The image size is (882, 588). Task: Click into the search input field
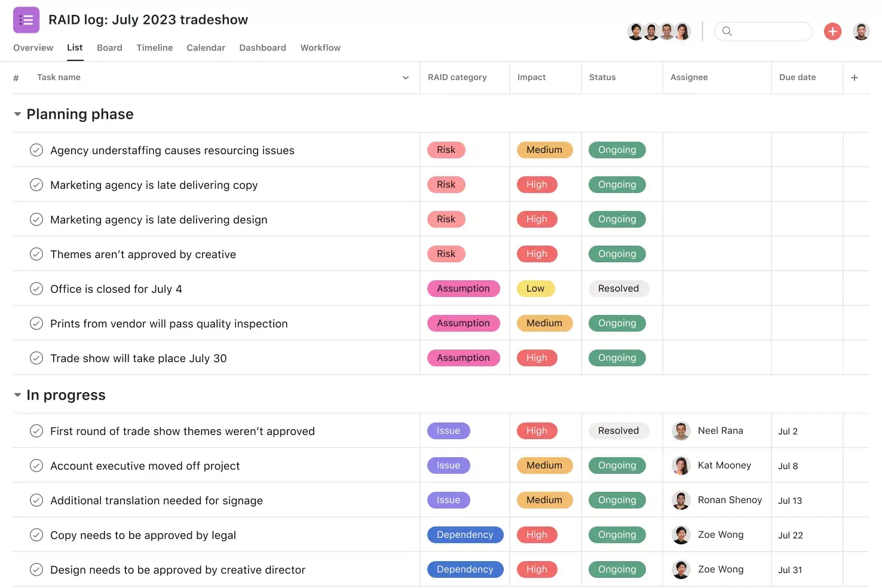[771, 31]
